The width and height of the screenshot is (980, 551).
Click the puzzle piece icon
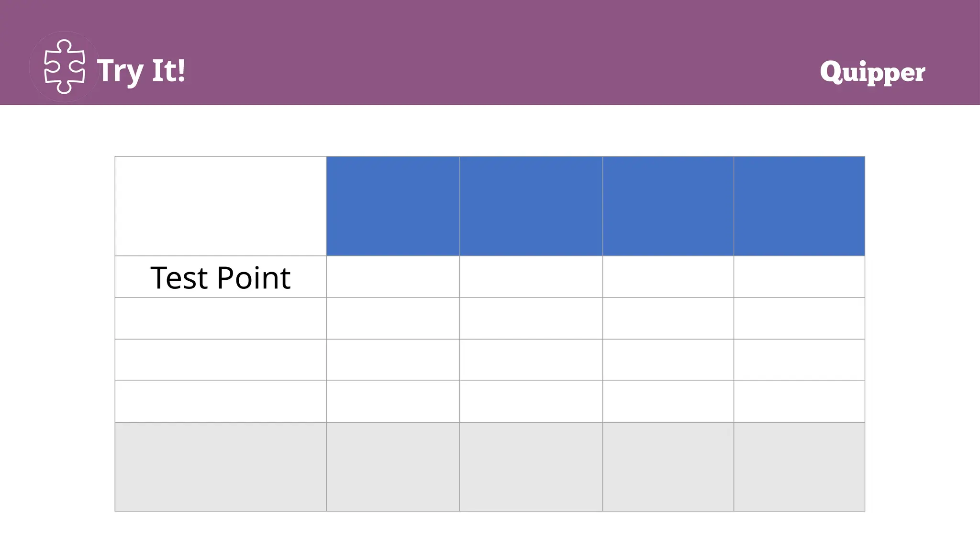pyautogui.click(x=65, y=66)
